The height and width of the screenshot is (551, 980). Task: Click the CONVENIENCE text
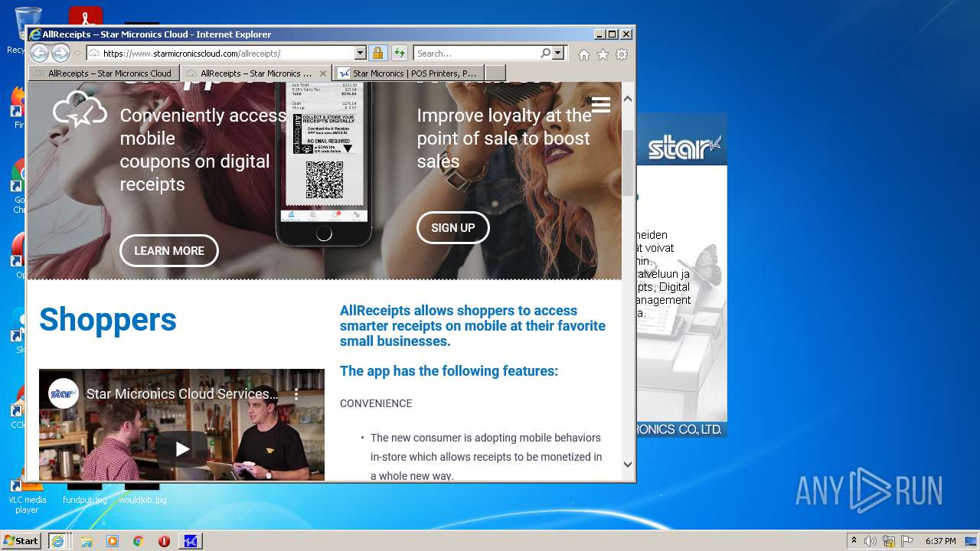point(376,403)
